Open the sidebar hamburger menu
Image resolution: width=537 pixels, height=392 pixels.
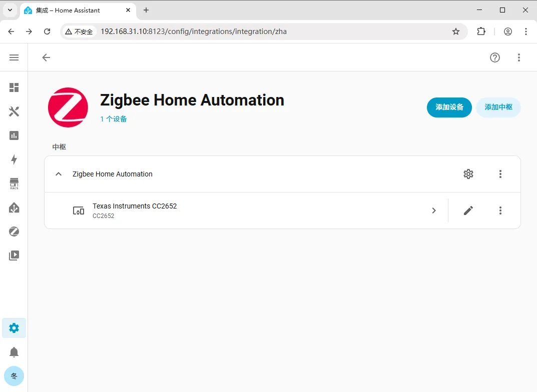(x=14, y=57)
